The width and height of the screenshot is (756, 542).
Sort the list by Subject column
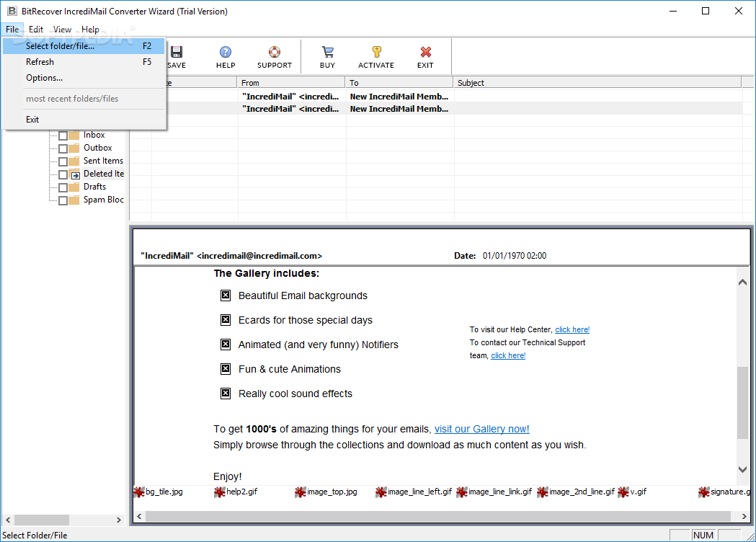(x=597, y=82)
